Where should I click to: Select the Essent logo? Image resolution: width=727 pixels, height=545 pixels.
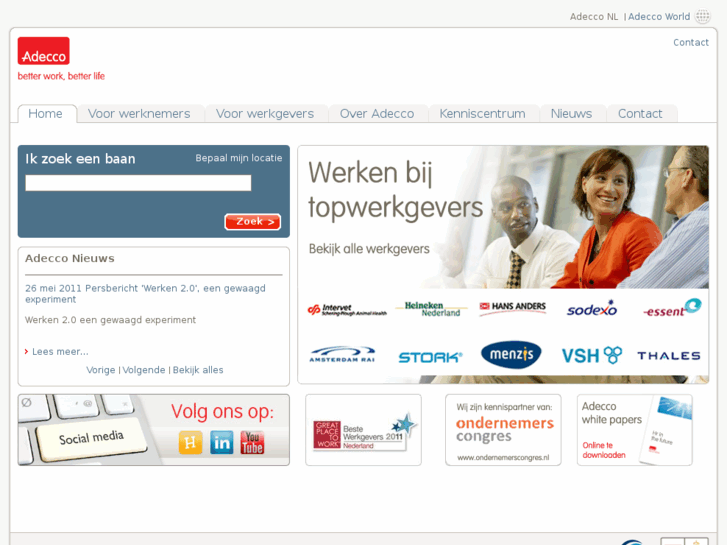click(x=672, y=308)
